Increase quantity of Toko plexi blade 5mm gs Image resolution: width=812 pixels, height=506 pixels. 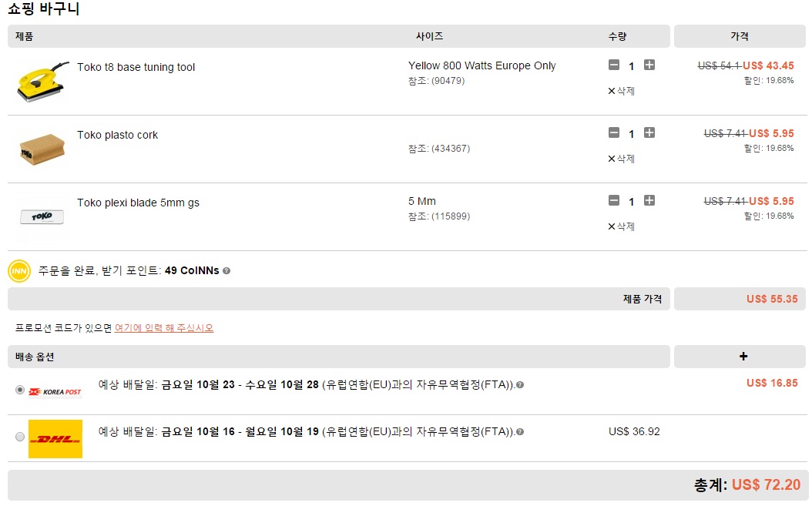(x=649, y=201)
